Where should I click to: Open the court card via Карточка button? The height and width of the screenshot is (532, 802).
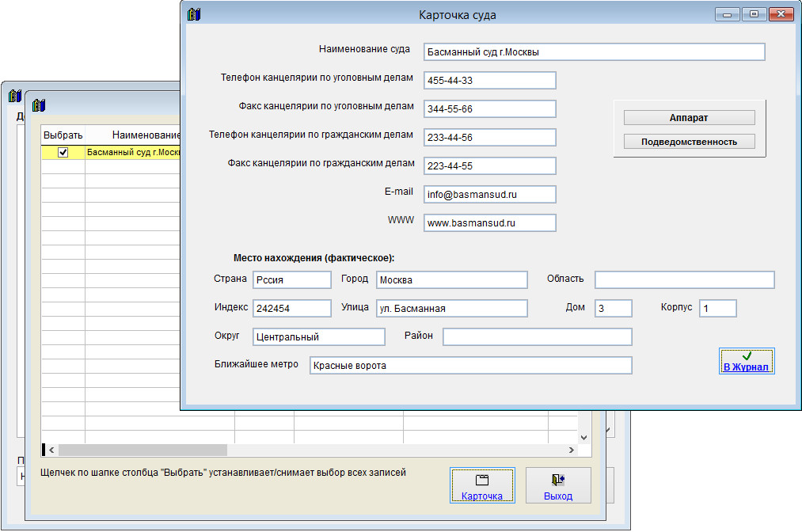tap(481, 485)
